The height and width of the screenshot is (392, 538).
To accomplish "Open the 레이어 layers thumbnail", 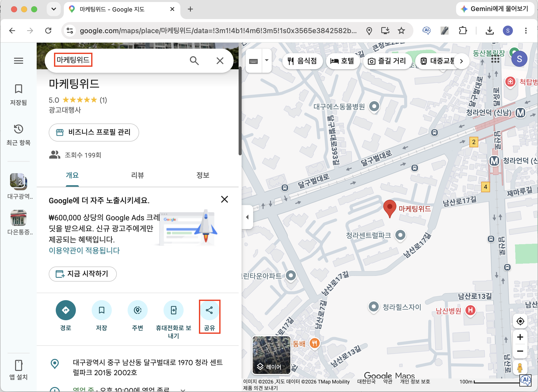I will tap(271, 355).
